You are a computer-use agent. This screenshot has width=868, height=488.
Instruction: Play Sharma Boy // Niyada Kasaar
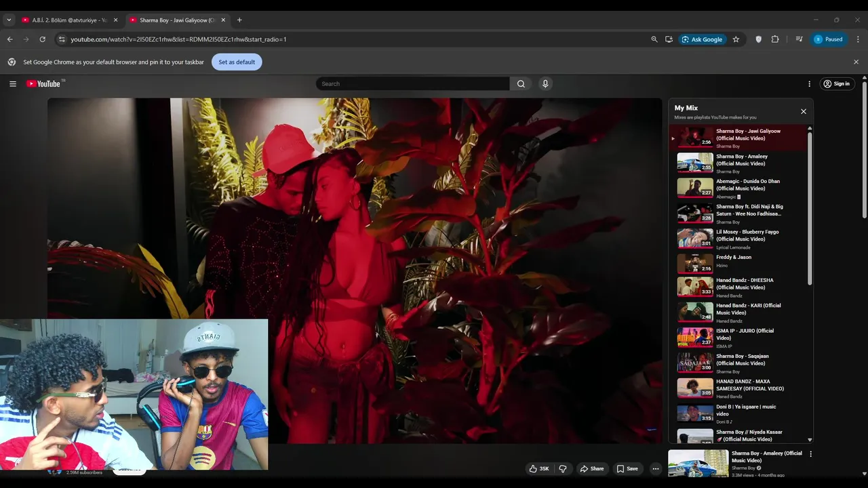coord(738,435)
